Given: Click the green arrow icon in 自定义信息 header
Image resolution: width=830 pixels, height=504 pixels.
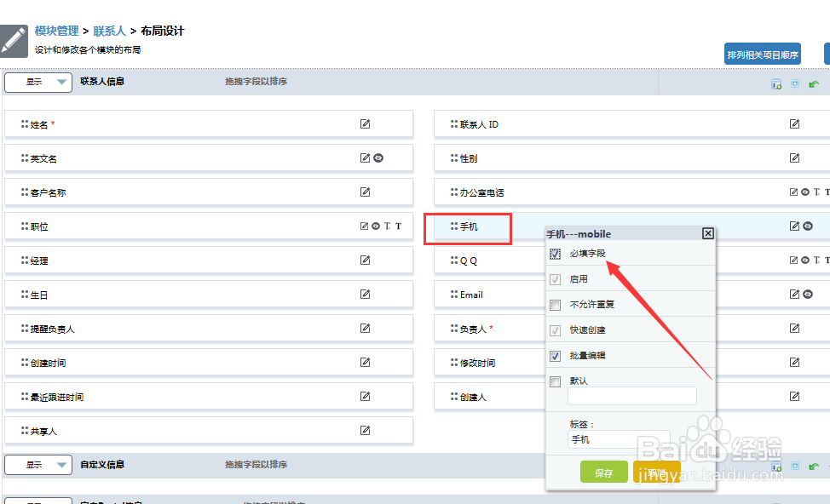Looking at the screenshot, I should click(x=814, y=467).
